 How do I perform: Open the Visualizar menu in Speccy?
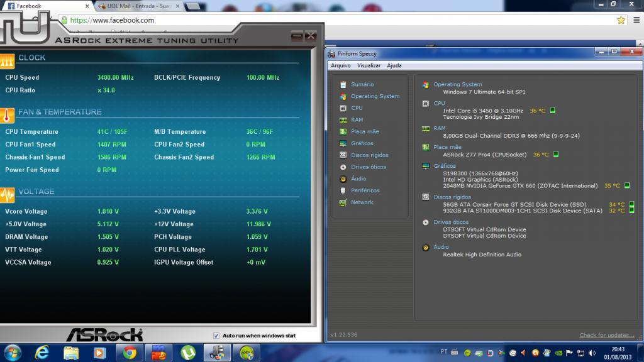(x=369, y=65)
